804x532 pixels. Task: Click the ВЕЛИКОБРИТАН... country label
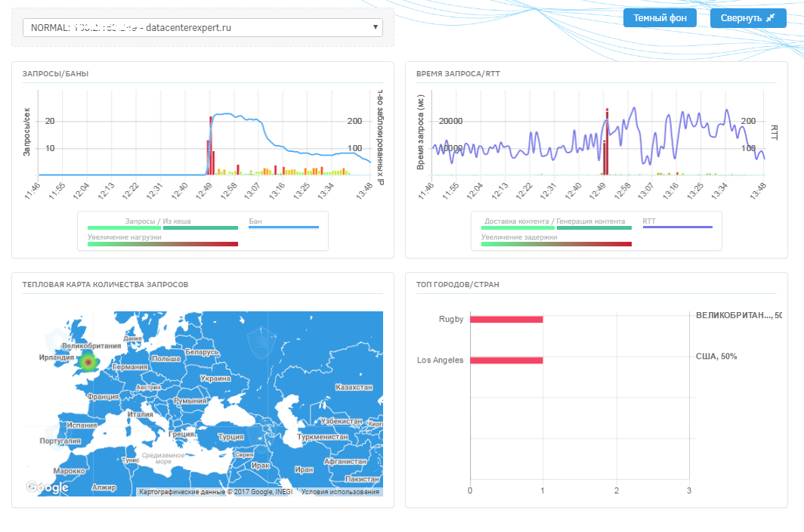[739, 315]
